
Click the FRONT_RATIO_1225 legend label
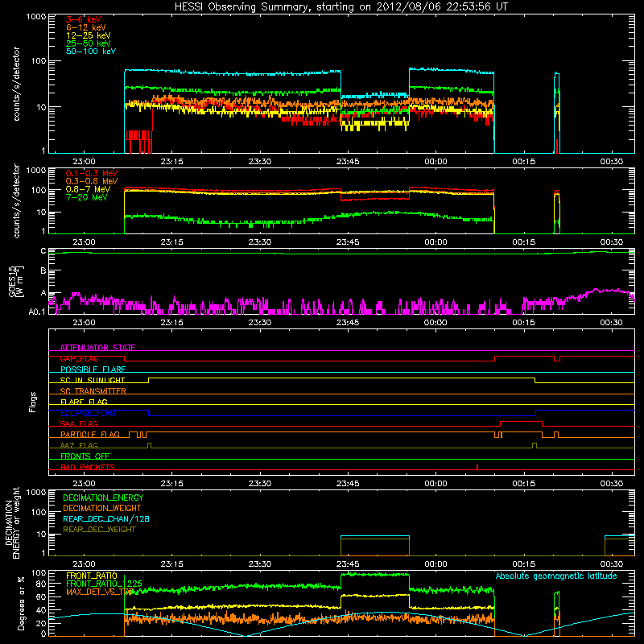point(105,584)
